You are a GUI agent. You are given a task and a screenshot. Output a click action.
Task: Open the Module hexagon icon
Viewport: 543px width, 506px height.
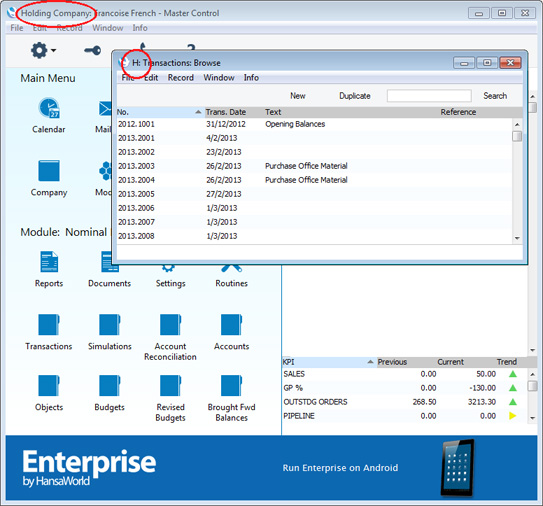click(x=105, y=171)
